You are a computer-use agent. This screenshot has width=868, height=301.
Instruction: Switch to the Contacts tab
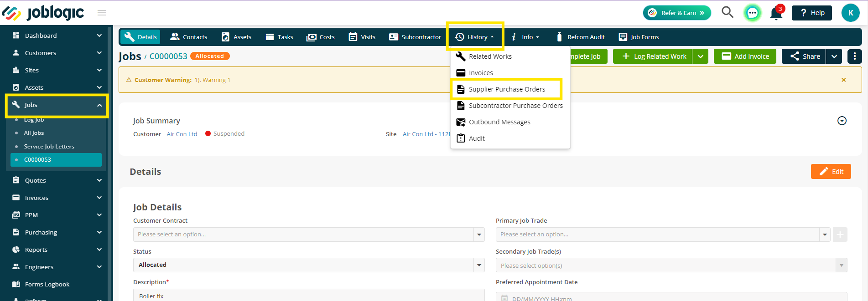[x=188, y=37]
